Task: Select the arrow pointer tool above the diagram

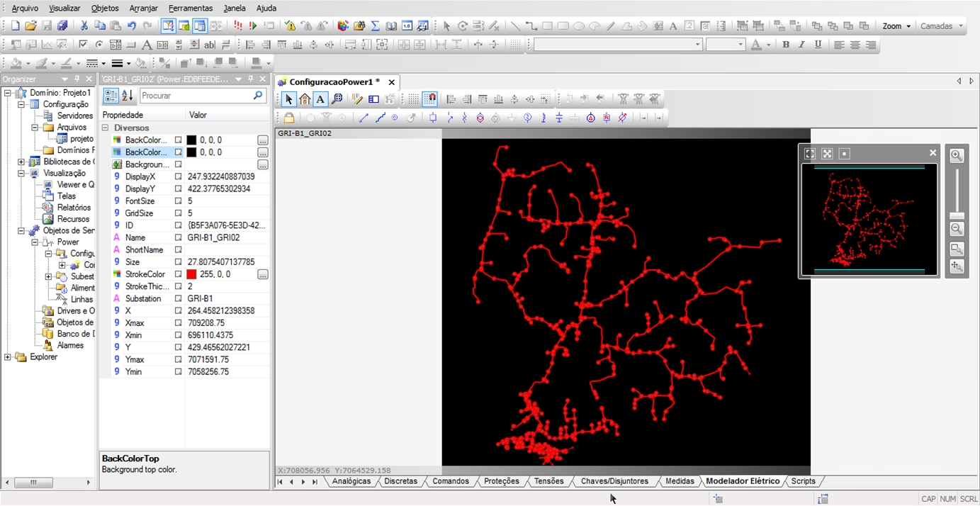Action: 289,99
